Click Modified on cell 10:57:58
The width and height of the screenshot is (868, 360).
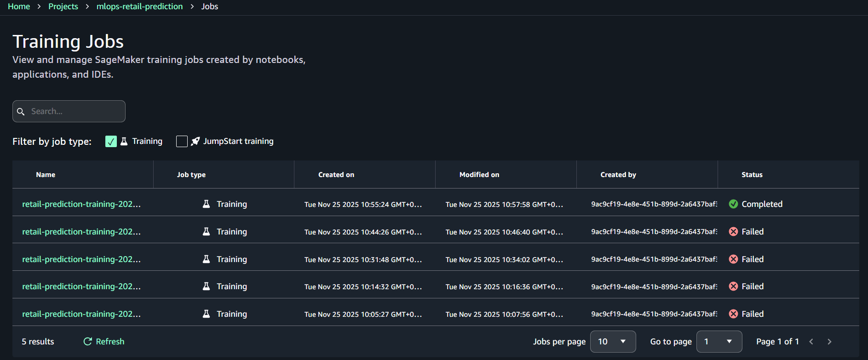pos(504,205)
